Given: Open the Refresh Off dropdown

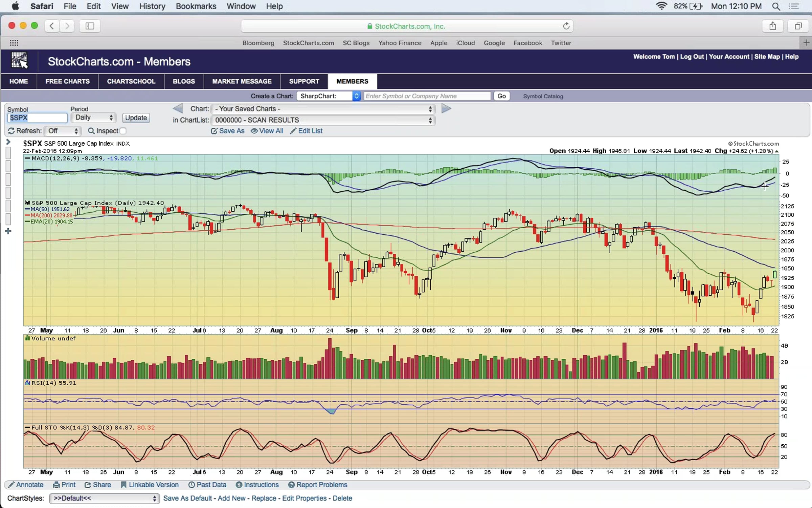Looking at the screenshot, I should click(x=63, y=131).
